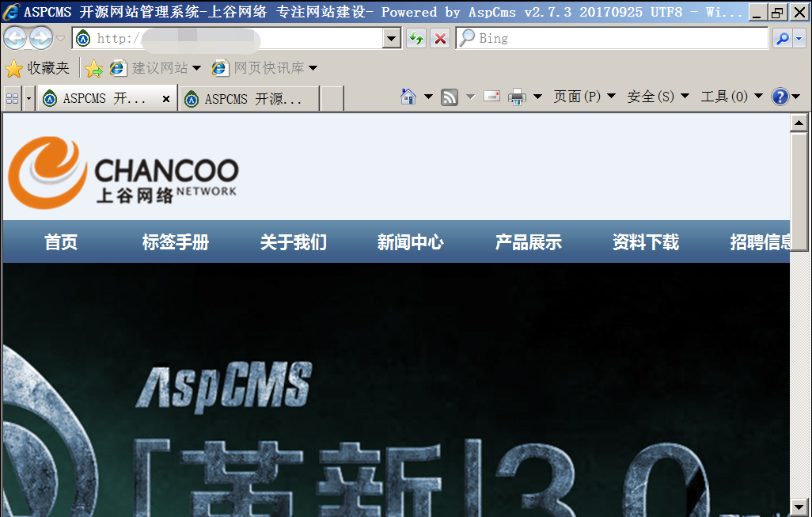Visit 产品展示 page
The height and width of the screenshot is (517, 812).
coord(528,242)
